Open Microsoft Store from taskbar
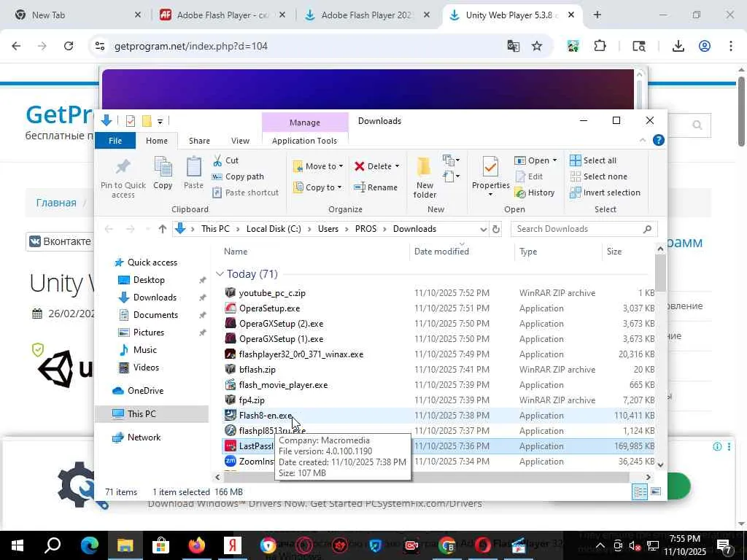 pos(160,545)
